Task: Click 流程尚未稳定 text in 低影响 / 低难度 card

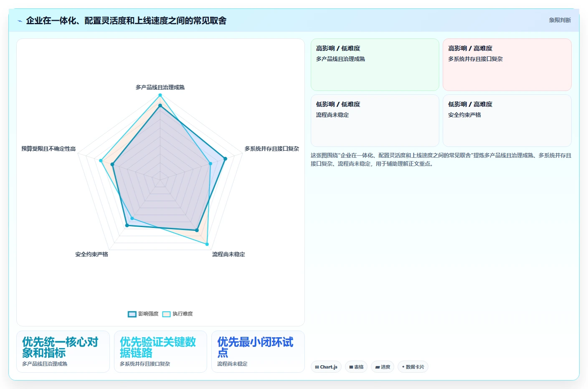Action: tap(332, 115)
